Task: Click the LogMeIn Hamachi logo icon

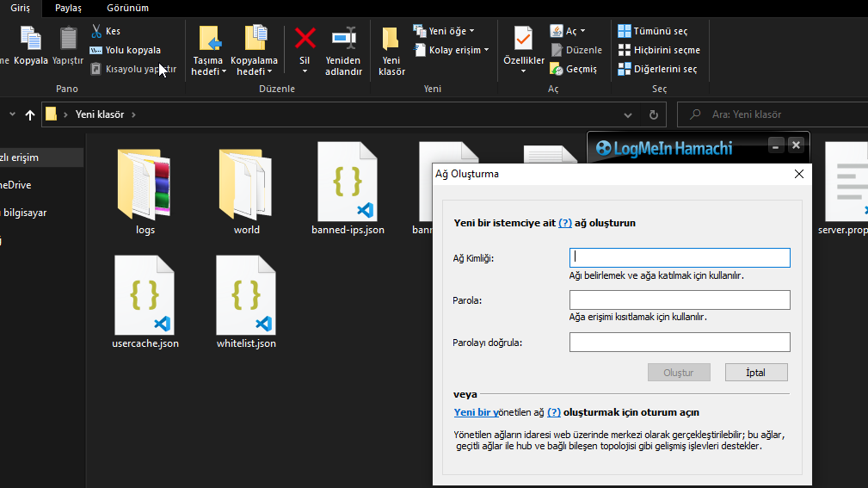Action: (x=603, y=148)
